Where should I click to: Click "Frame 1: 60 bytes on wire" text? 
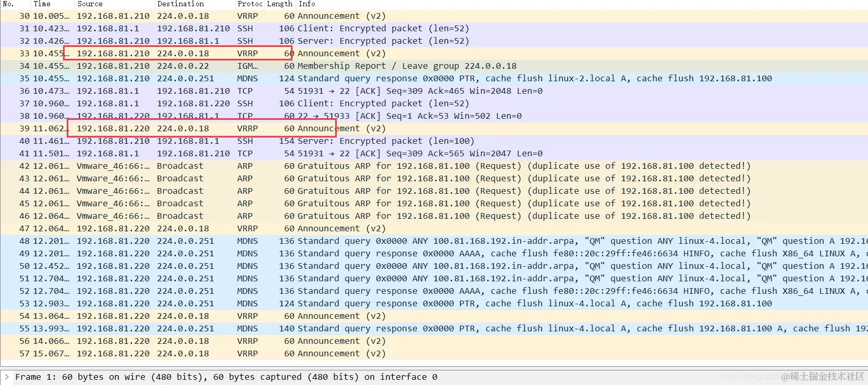(x=80, y=377)
